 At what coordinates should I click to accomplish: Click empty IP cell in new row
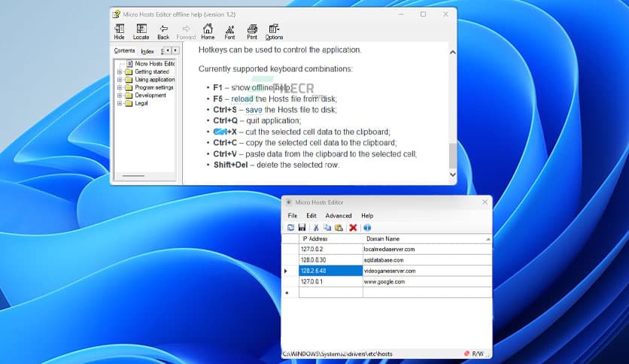331,293
